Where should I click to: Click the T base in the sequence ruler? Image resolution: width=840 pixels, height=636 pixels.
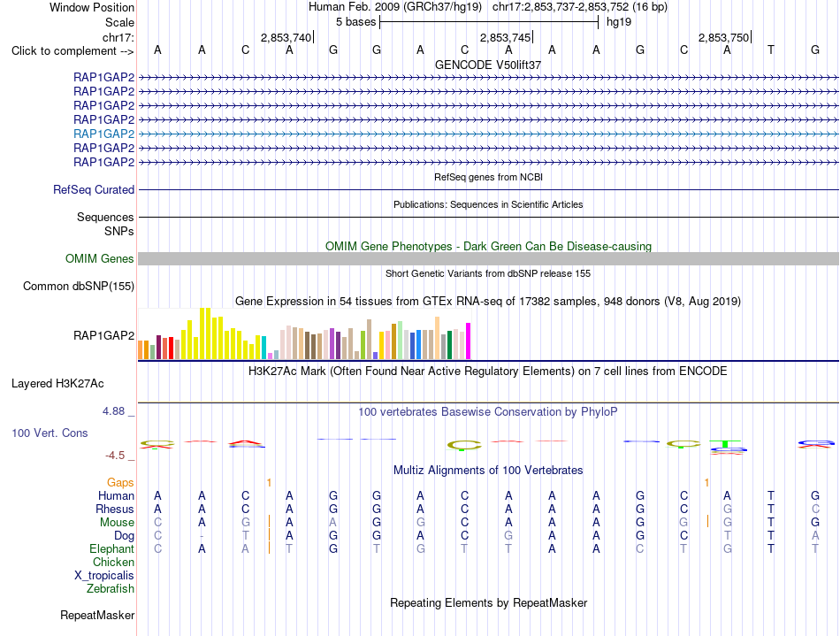click(770, 50)
